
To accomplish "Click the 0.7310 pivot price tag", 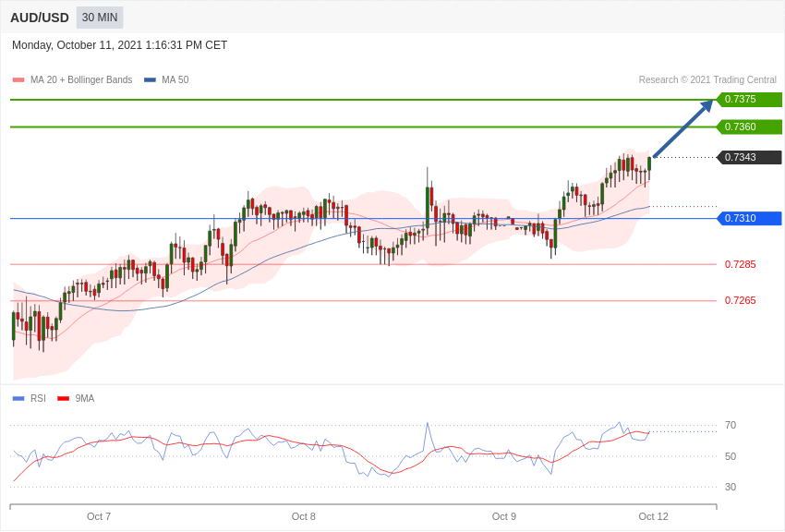I will pos(750,218).
